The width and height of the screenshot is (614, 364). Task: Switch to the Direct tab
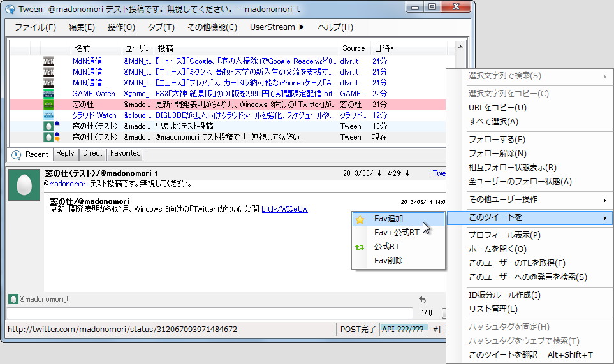click(x=92, y=154)
